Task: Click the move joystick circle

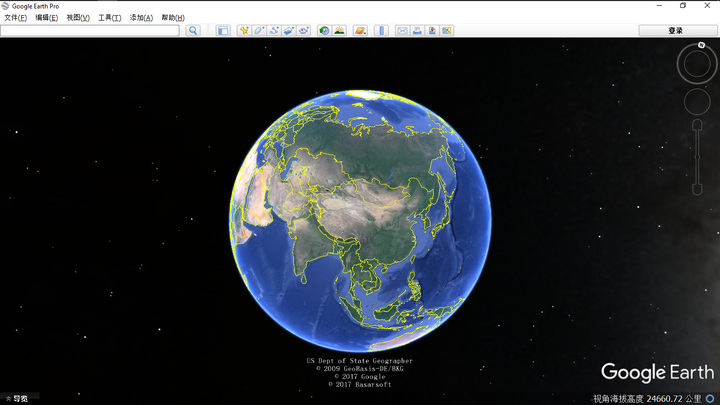Action: coord(697,101)
